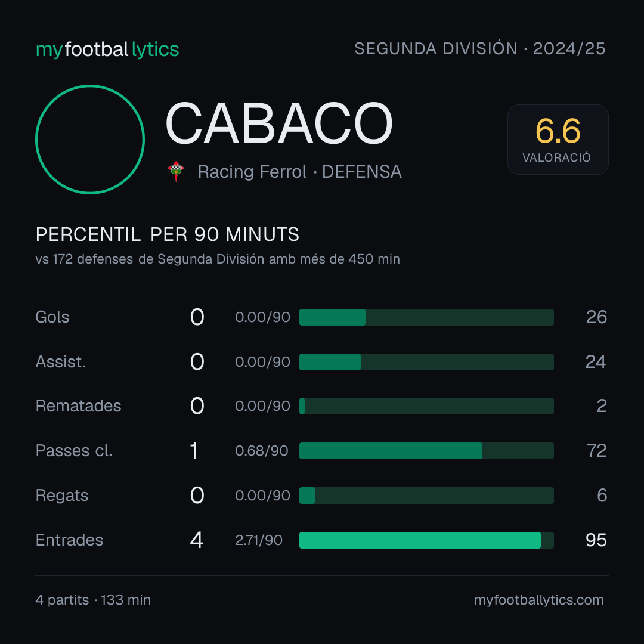The image size is (644, 644).
Task: Click the Passes cl. percentile bar
Action: click(x=426, y=451)
